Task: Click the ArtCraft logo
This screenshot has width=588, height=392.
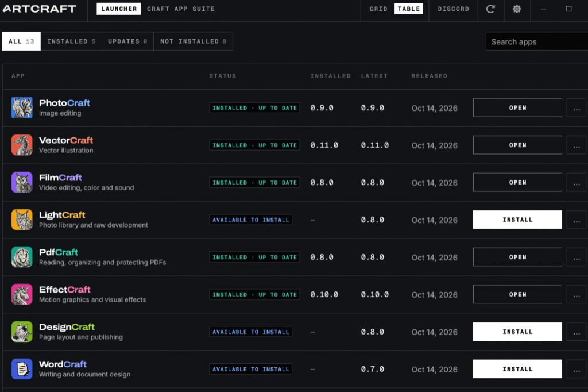Action: [x=40, y=9]
